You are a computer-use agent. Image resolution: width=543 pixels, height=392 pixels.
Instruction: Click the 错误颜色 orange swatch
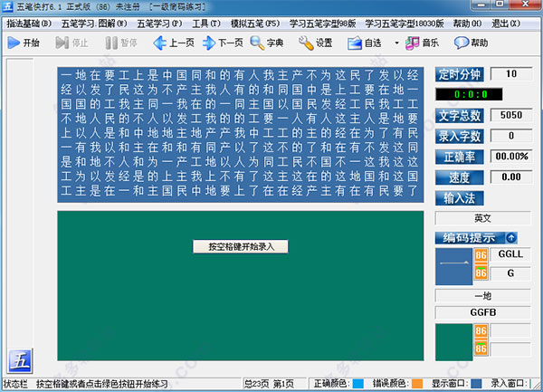click(417, 384)
